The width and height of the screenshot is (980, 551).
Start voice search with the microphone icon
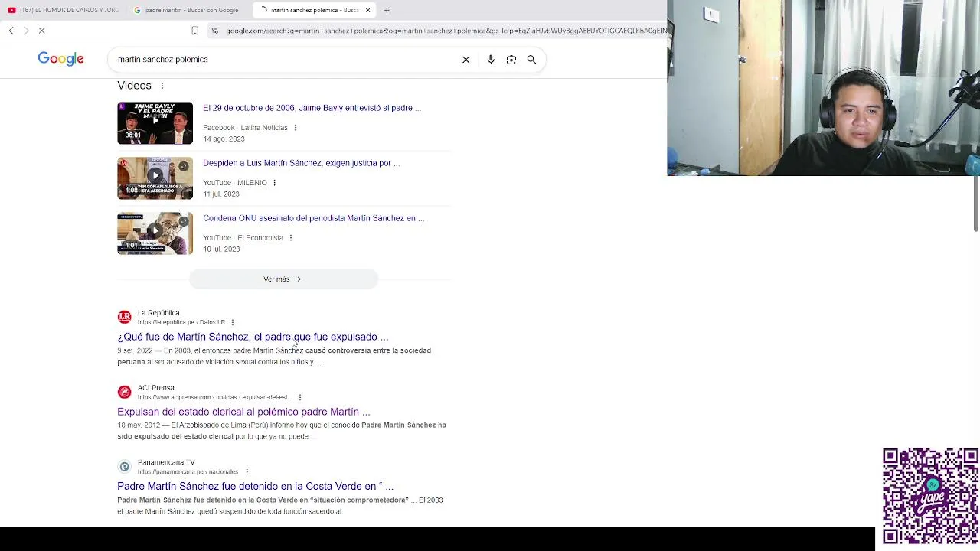tap(491, 60)
